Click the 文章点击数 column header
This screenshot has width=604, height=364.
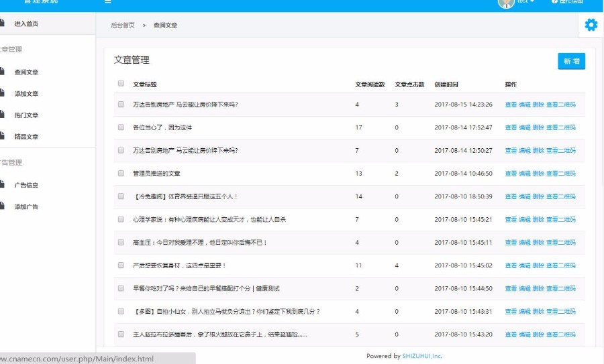[x=409, y=84]
